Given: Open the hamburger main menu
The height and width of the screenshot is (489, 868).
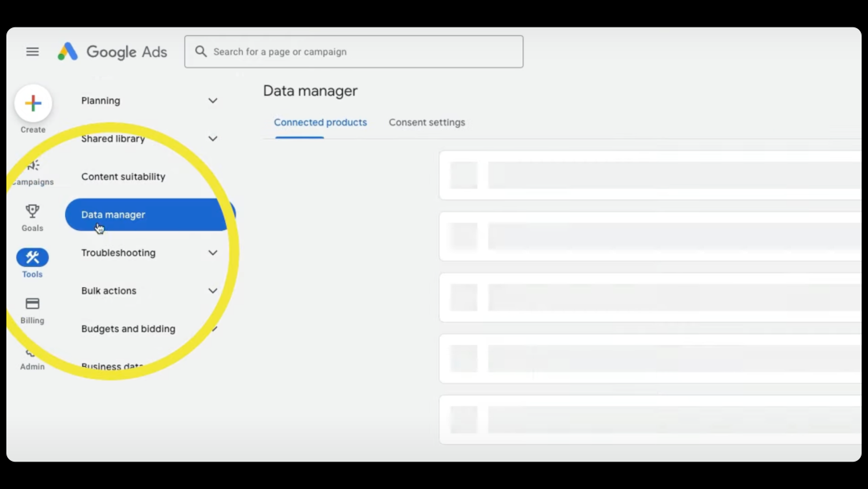Looking at the screenshot, I should (32, 51).
